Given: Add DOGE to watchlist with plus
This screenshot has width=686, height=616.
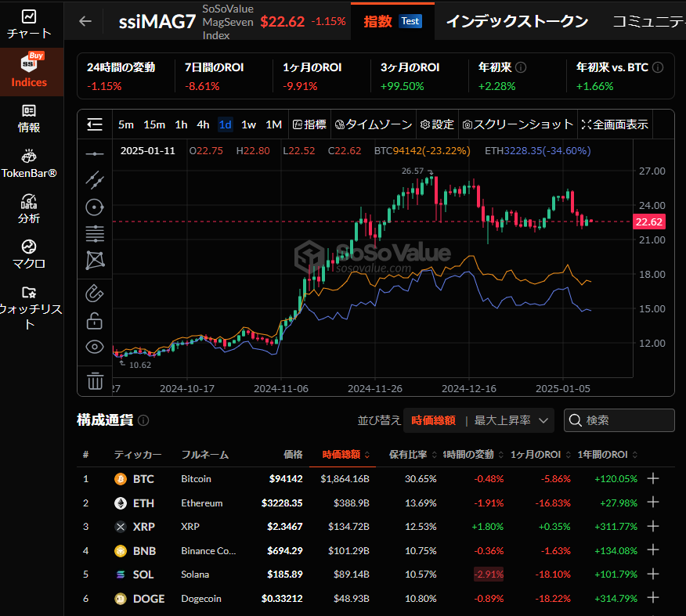Looking at the screenshot, I should click(x=653, y=598).
